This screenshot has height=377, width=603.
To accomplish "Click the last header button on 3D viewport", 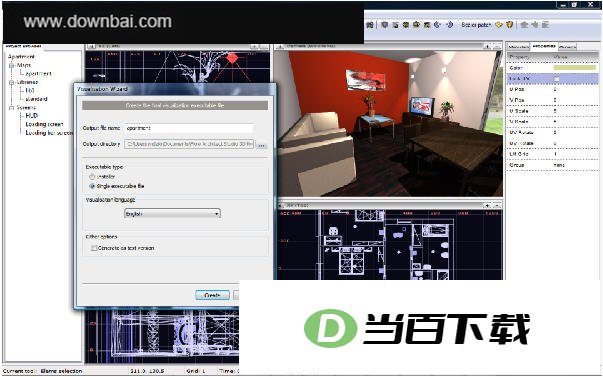I will pos(497,46).
